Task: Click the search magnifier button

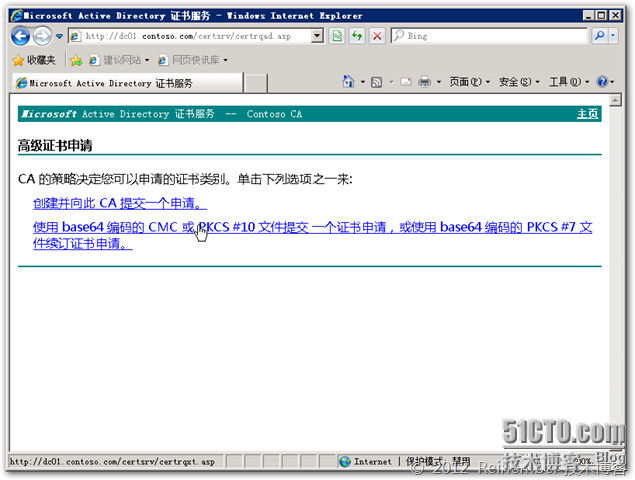Action: click(599, 36)
